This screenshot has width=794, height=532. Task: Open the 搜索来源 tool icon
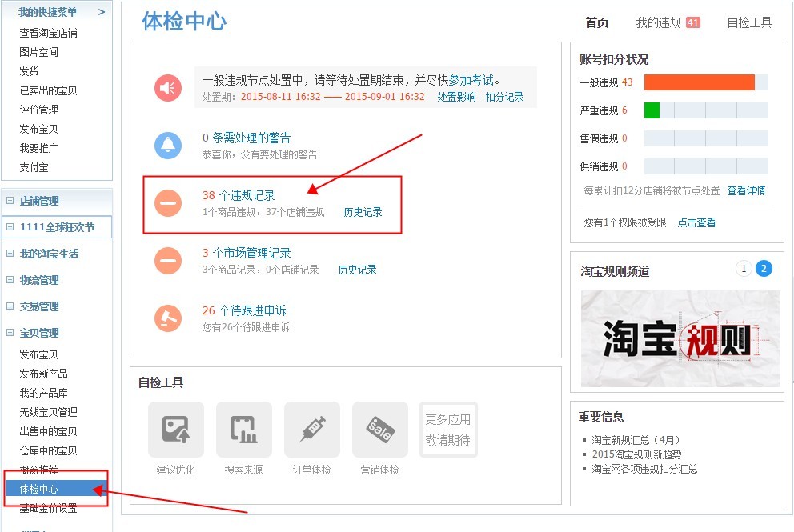point(243,430)
